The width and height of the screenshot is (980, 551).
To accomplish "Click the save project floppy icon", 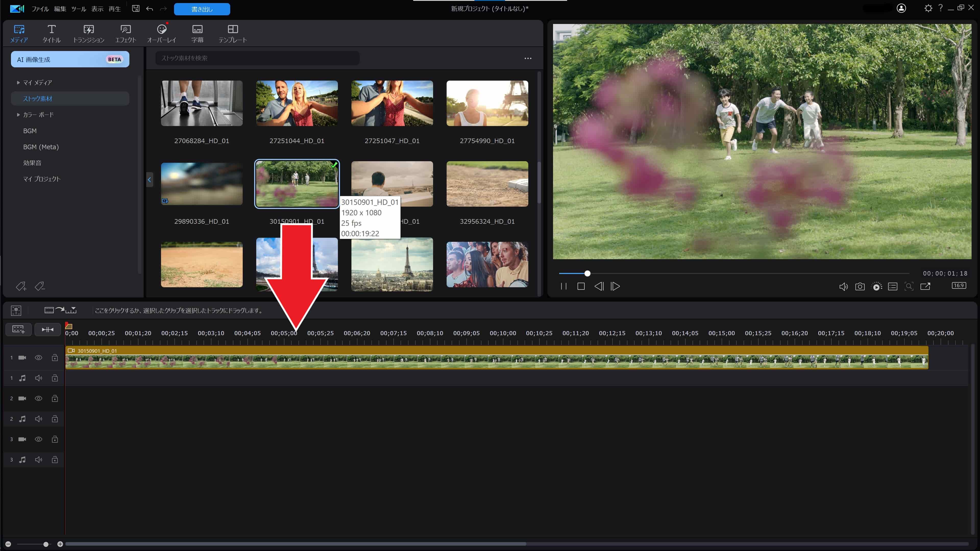I will [136, 8].
